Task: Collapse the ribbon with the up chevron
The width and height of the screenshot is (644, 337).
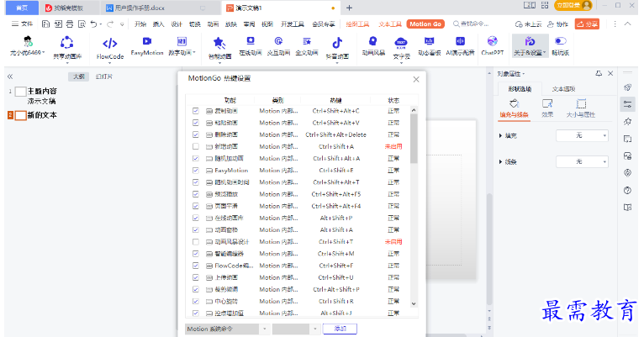Action: click(x=627, y=24)
